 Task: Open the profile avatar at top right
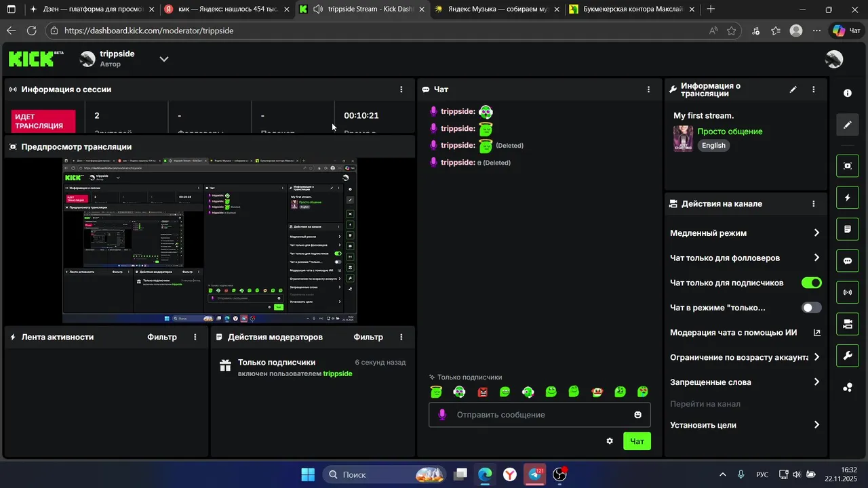pos(834,59)
